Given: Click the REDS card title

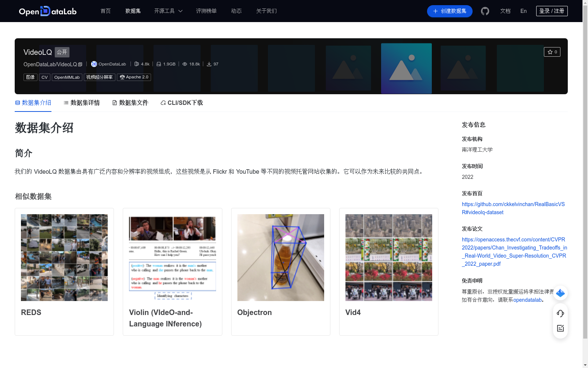Looking at the screenshot, I should coord(31,312).
